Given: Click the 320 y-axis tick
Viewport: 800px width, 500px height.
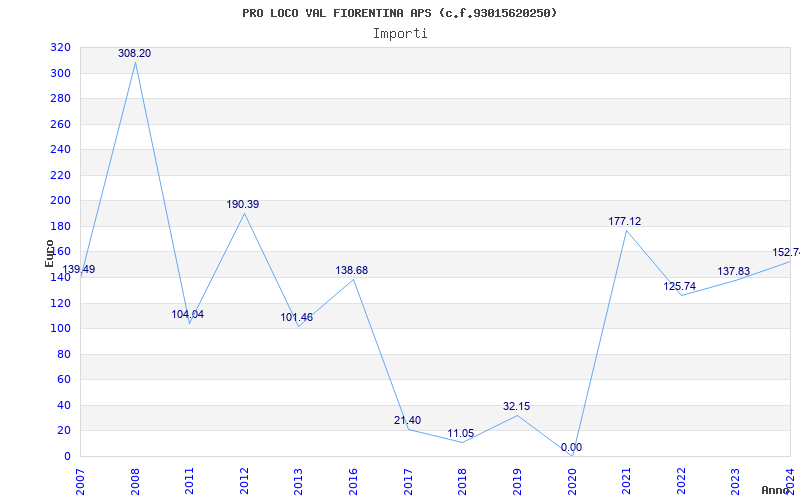Looking at the screenshot, I should pyautogui.click(x=60, y=47).
